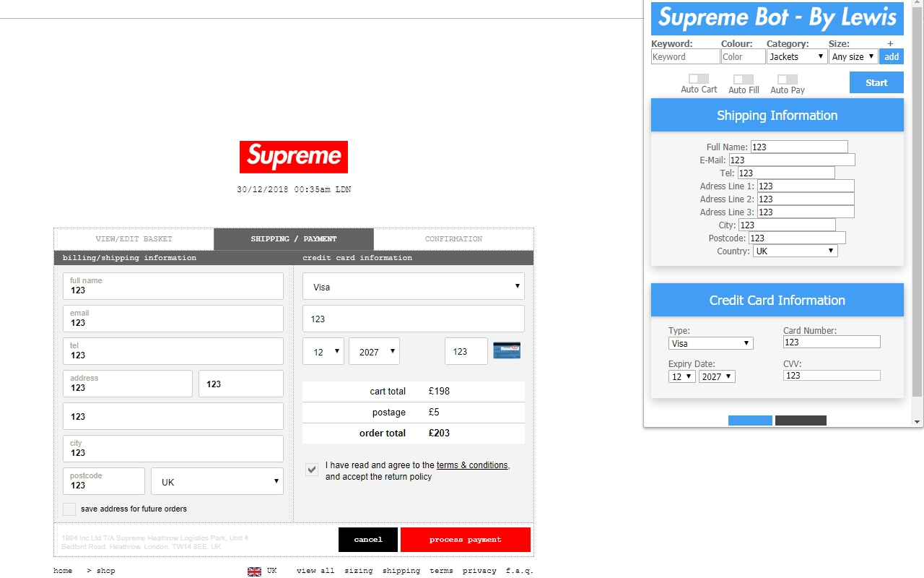This screenshot has height=578, width=924.
Task: Click the Start button
Action: tap(876, 82)
